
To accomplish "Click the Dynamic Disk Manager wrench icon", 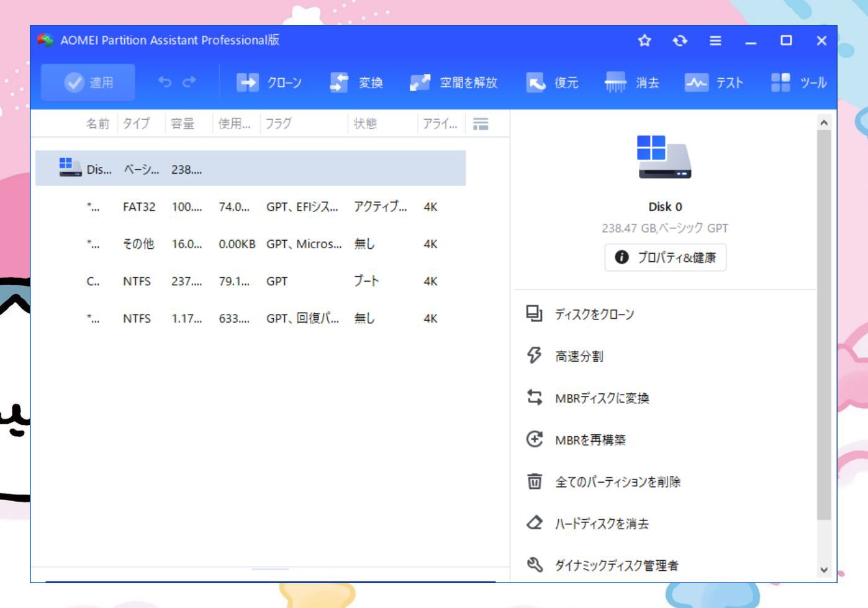I will coord(534,564).
